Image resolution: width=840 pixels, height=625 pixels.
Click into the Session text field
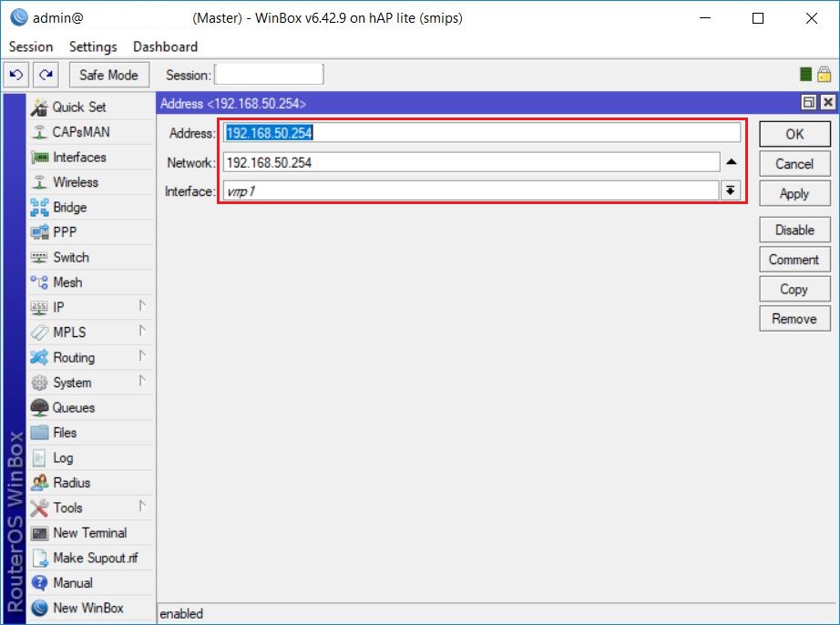[269, 75]
